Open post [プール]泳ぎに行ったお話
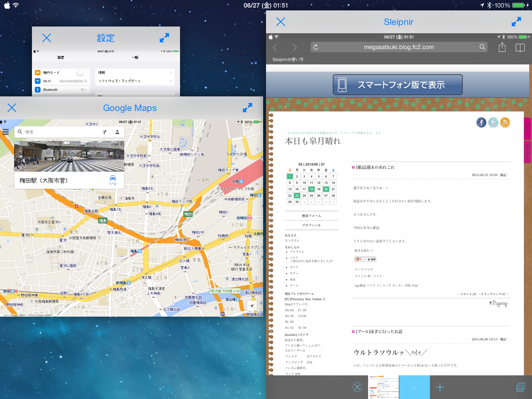The width and height of the screenshot is (532, 399). click(x=379, y=331)
